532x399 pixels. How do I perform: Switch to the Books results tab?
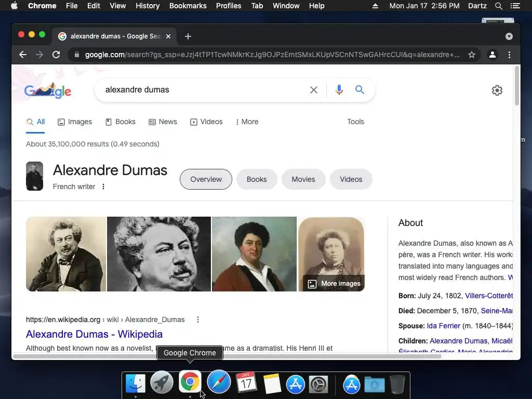click(x=121, y=122)
